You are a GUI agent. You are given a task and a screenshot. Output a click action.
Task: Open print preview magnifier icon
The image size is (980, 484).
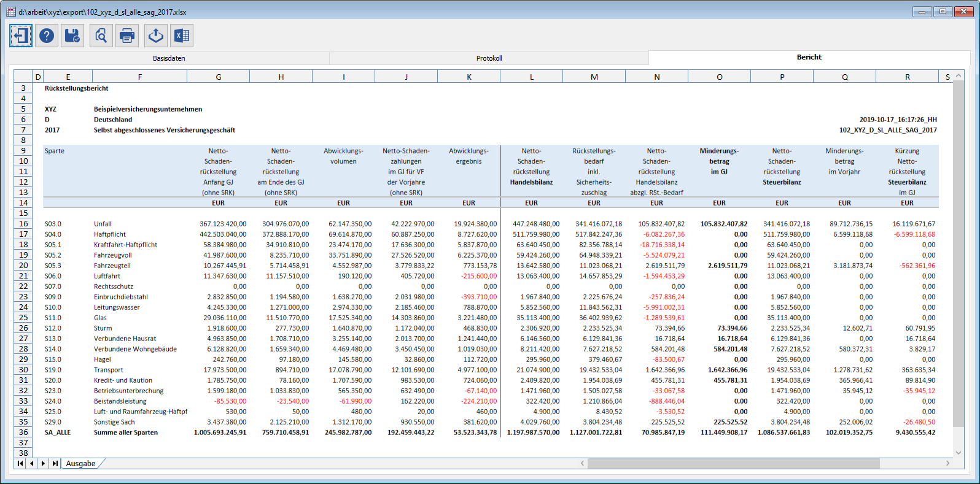pos(101,36)
